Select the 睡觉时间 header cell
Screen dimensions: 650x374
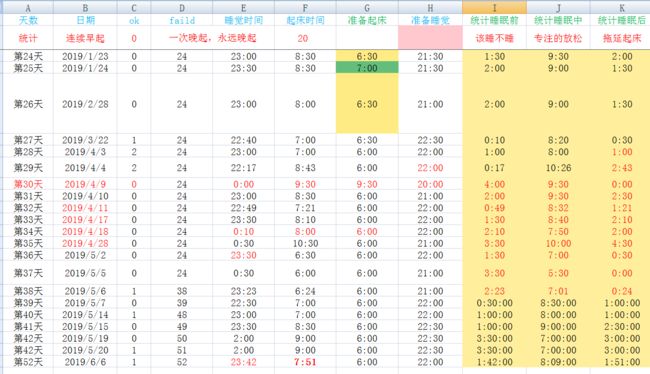(243, 20)
